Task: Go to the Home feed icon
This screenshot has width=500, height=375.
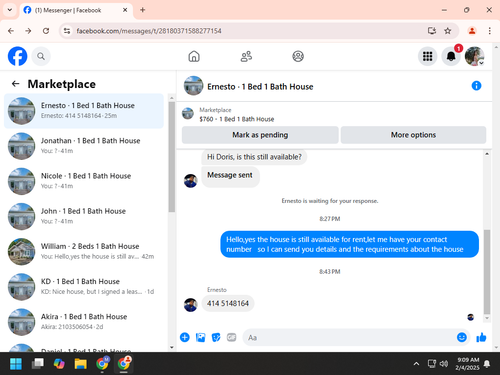Action: [x=194, y=56]
